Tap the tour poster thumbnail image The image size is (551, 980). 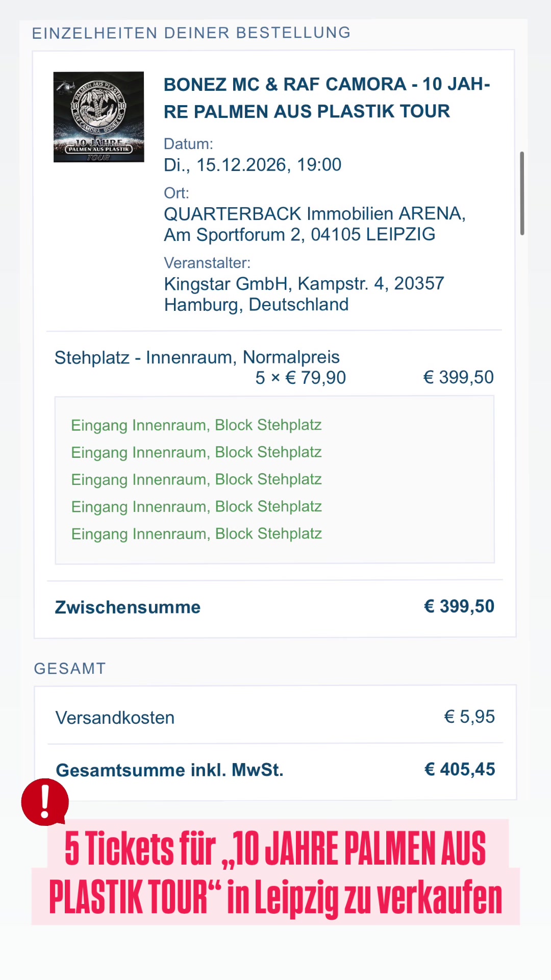click(x=98, y=117)
